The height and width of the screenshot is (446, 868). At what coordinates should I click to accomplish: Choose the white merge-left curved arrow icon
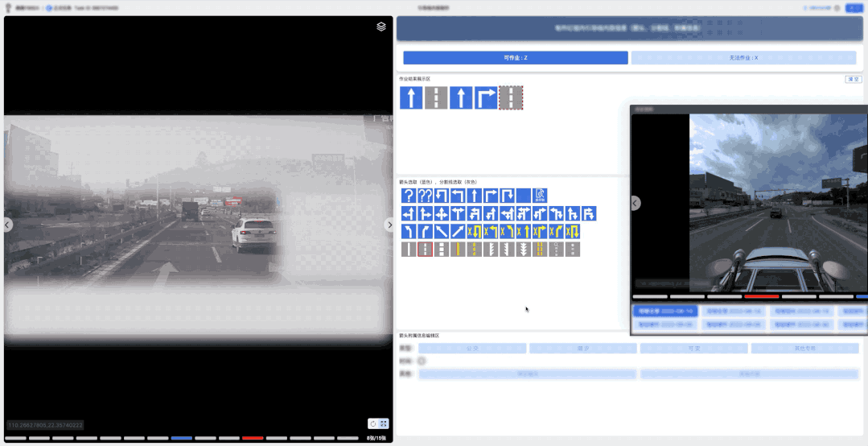409,231
